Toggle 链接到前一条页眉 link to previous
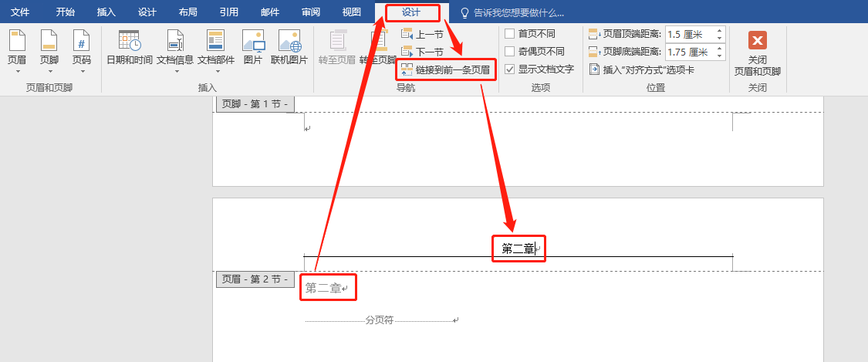Image resolution: width=868 pixels, height=362 pixels. point(446,69)
